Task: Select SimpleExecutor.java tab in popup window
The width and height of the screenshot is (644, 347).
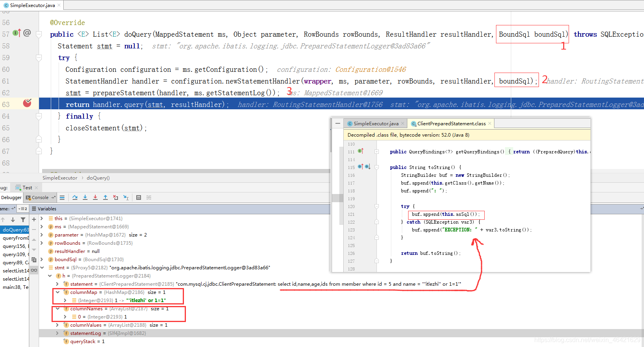Action: pyautogui.click(x=376, y=124)
